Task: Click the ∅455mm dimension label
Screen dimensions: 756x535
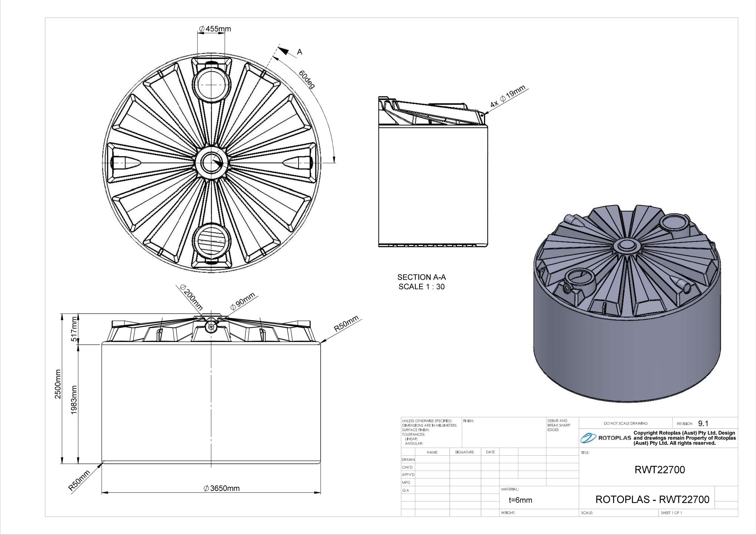Action: click(215, 29)
